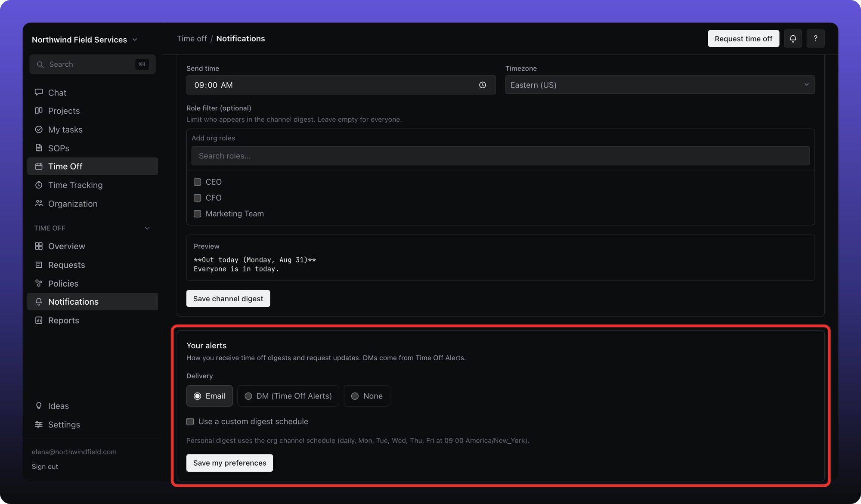Check the CEO role checkbox
The image size is (861, 504).
tap(198, 182)
